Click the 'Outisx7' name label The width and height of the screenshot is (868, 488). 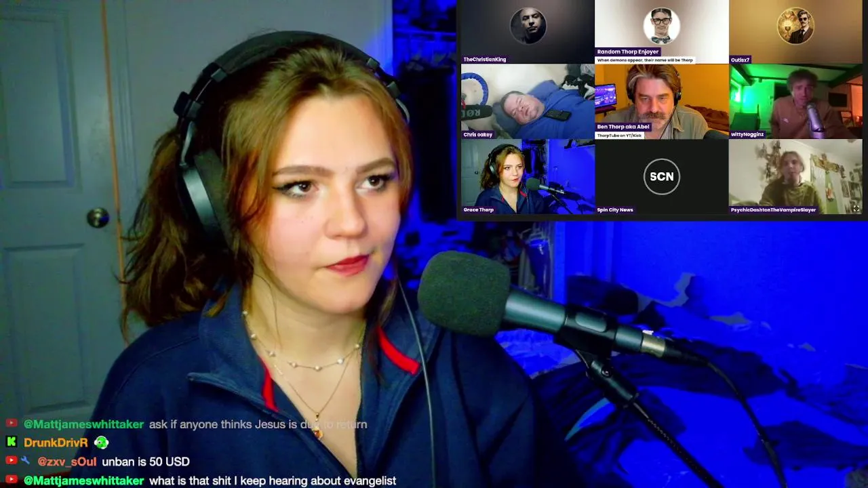pos(740,60)
